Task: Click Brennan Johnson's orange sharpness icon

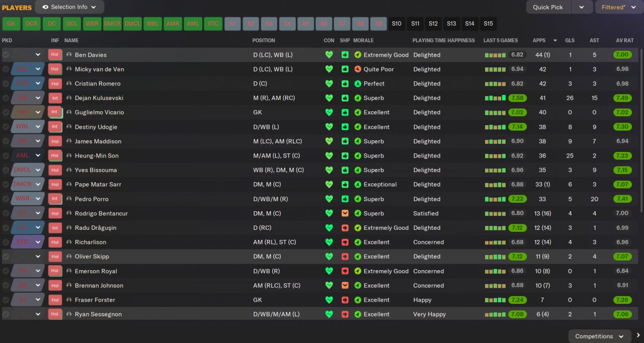Action: point(345,285)
